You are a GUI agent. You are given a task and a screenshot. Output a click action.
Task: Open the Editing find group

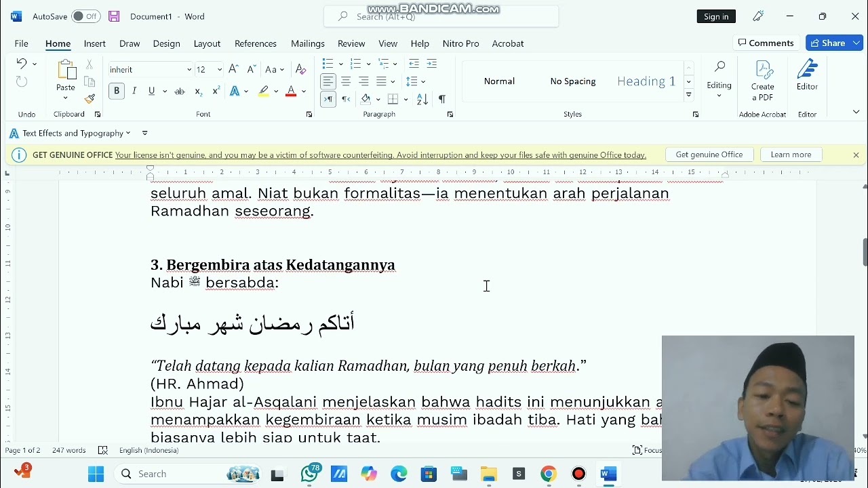(x=719, y=79)
